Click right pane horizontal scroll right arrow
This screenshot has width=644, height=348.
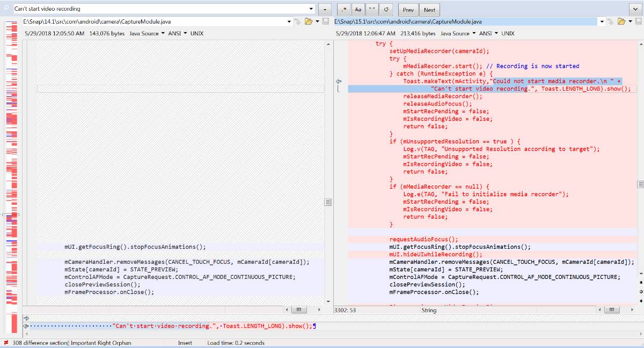[x=633, y=310]
